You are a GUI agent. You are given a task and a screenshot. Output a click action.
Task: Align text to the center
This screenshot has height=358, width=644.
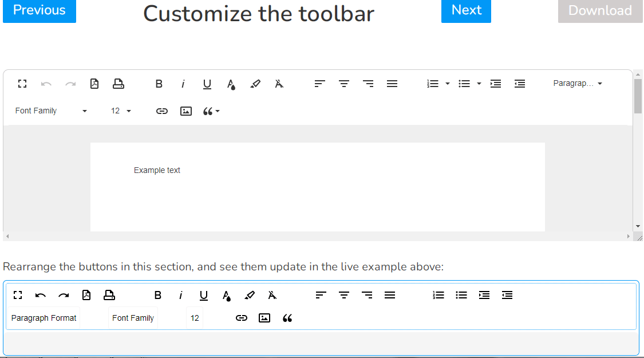coord(343,84)
